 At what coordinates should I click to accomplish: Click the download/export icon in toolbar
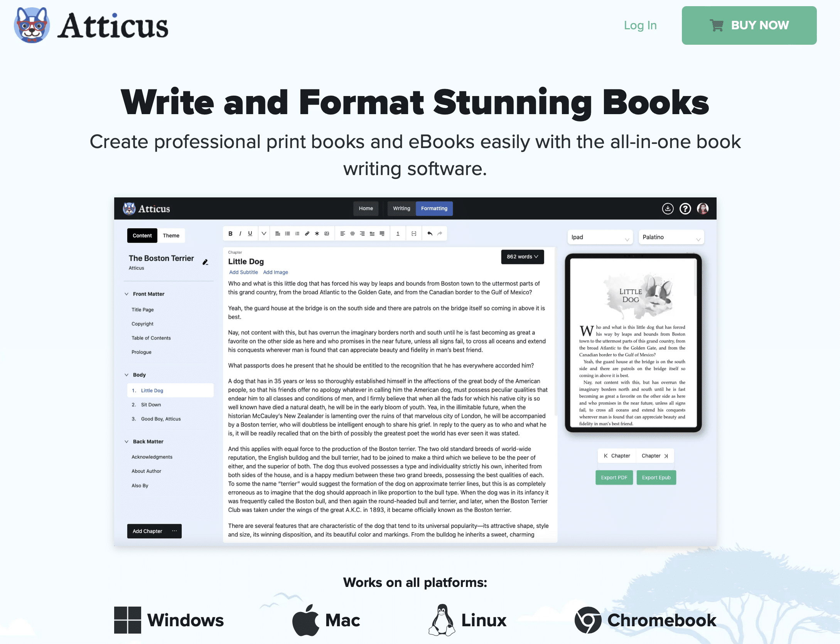pyautogui.click(x=668, y=208)
